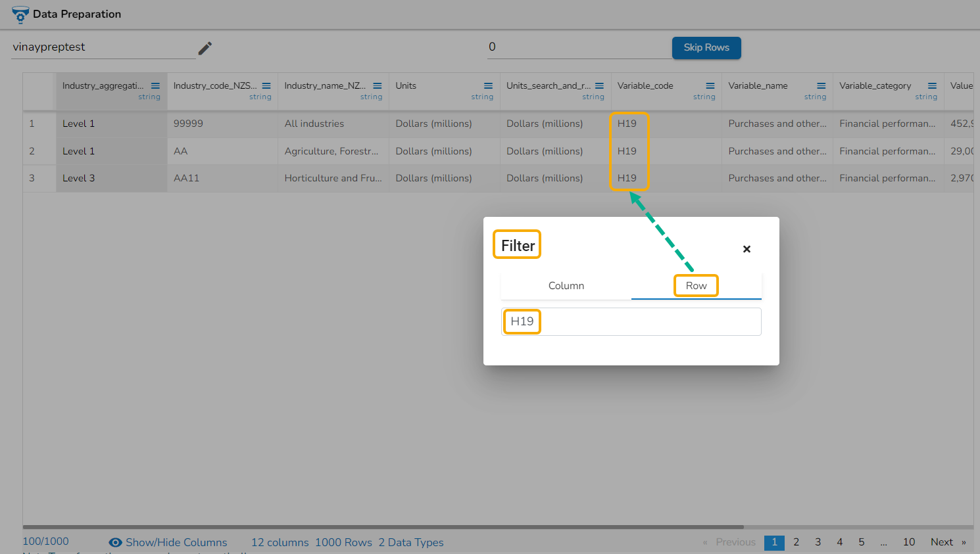Go to page 10

(x=909, y=542)
